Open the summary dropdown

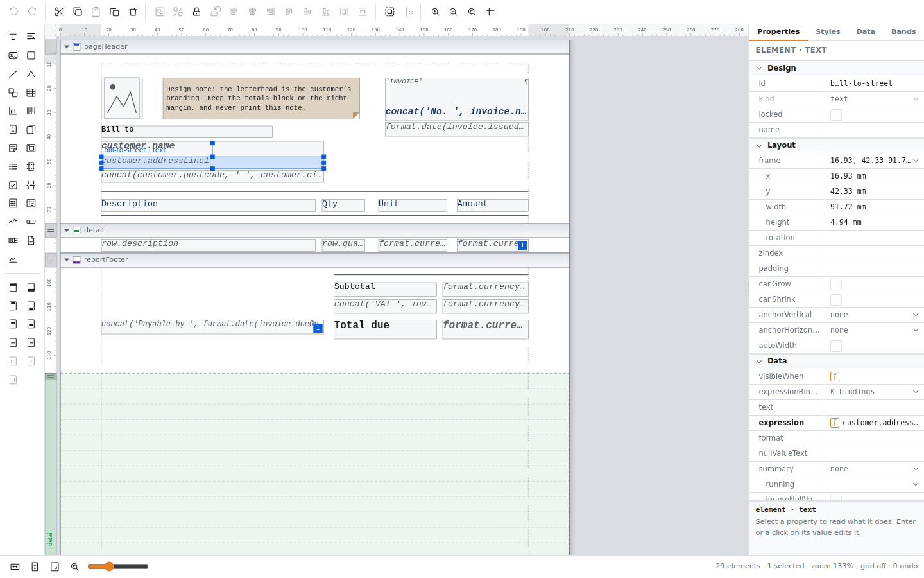875,469
